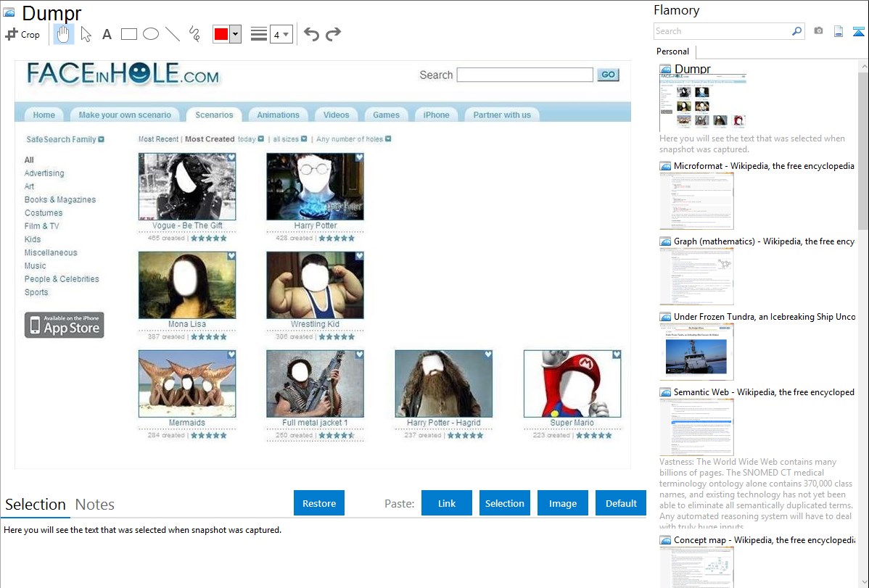This screenshot has width=869, height=588.
Task: Click the rightmost blue icon in Flamory header
Action: click(x=858, y=31)
